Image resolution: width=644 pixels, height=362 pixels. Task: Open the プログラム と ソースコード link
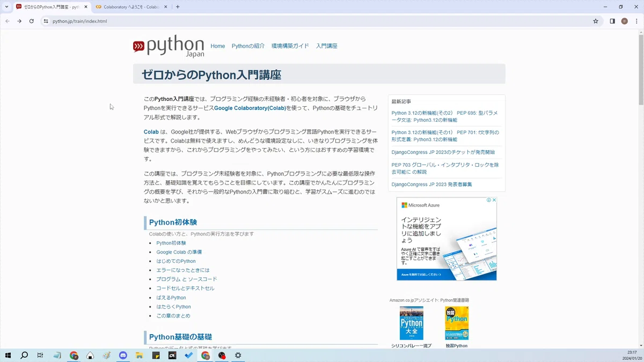(187, 279)
